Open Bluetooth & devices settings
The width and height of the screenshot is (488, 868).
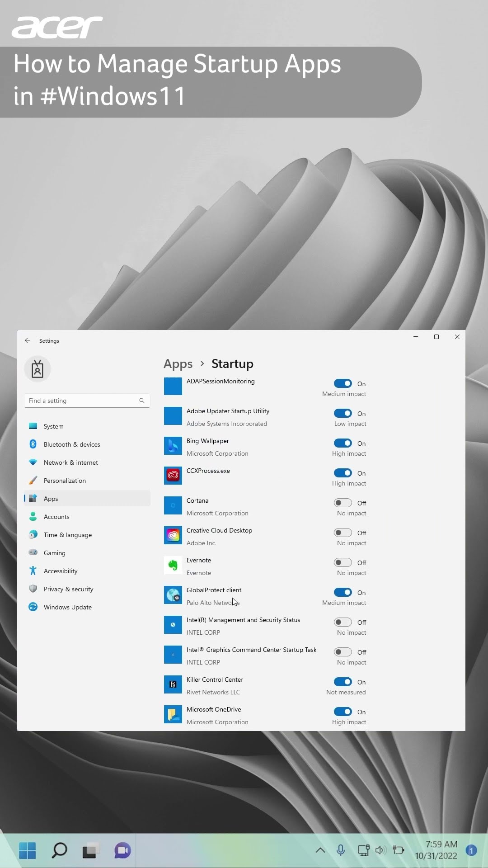[x=87, y=444]
